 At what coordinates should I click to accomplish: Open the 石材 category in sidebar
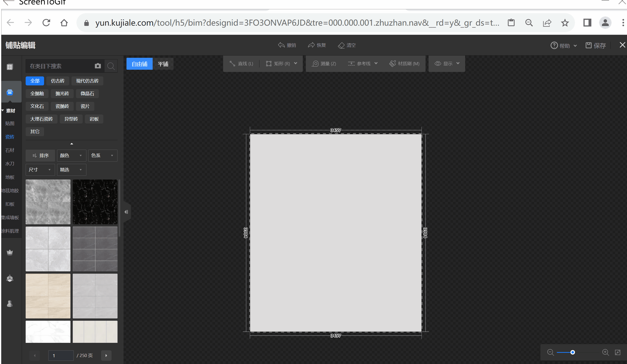click(x=10, y=150)
